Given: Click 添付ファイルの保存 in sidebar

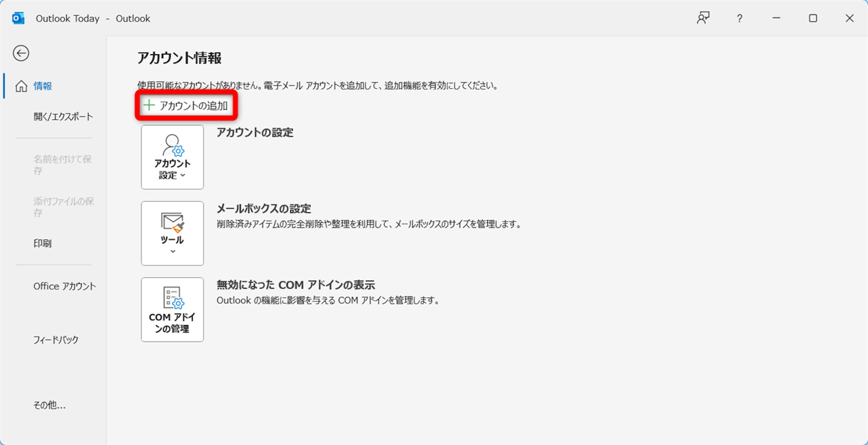Looking at the screenshot, I should pyautogui.click(x=64, y=207).
